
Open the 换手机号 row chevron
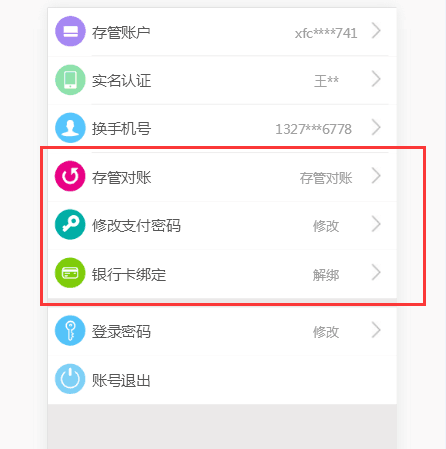pyautogui.click(x=376, y=127)
